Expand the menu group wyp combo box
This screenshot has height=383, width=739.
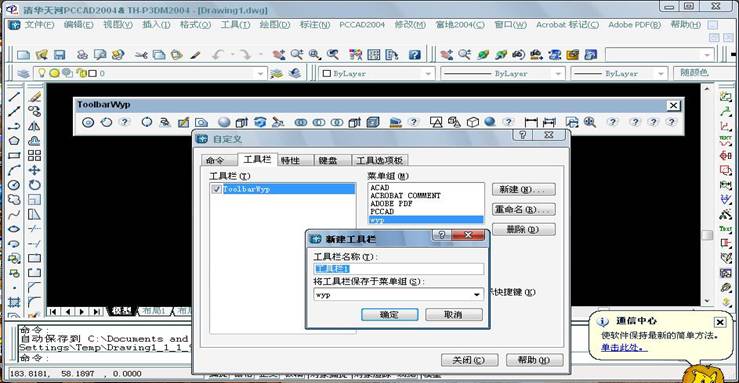point(477,294)
